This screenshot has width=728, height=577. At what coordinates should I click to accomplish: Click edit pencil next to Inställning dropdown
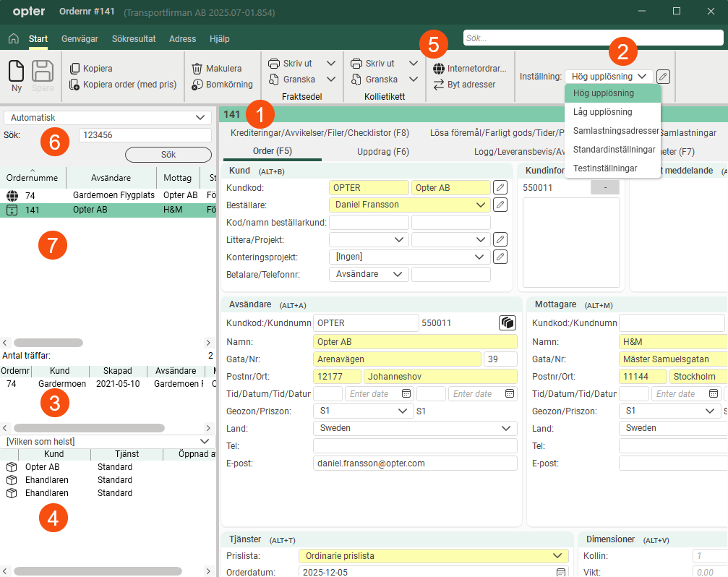click(664, 76)
